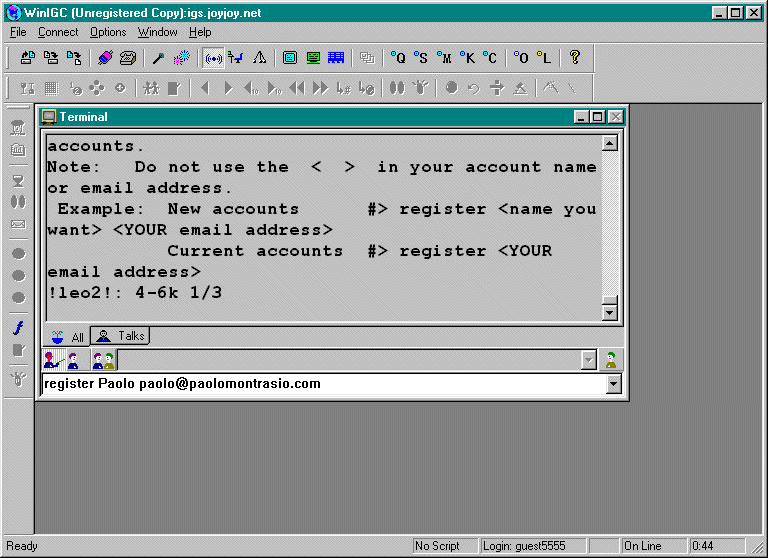Toggle the M toolbar button
The image size is (768, 558).
[x=444, y=58]
